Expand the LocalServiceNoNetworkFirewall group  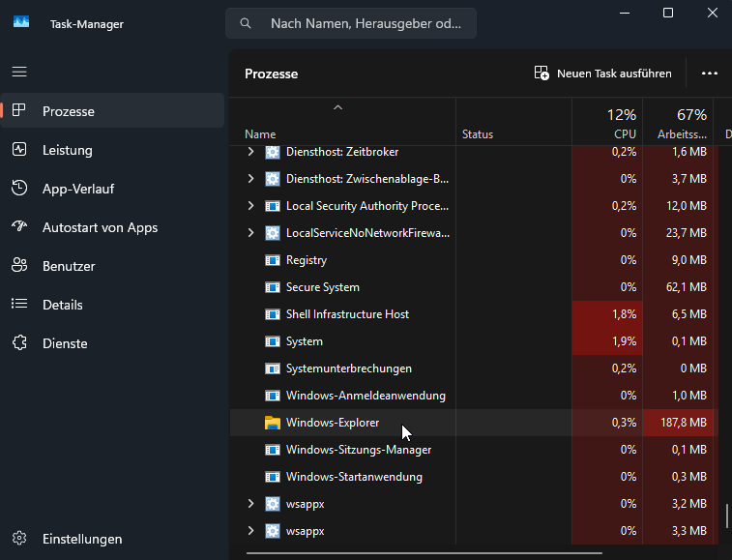[250, 233]
